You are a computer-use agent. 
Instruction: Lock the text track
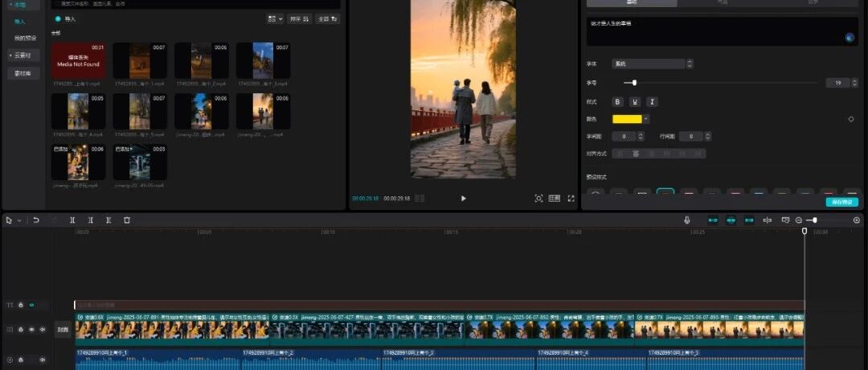(20, 305)
